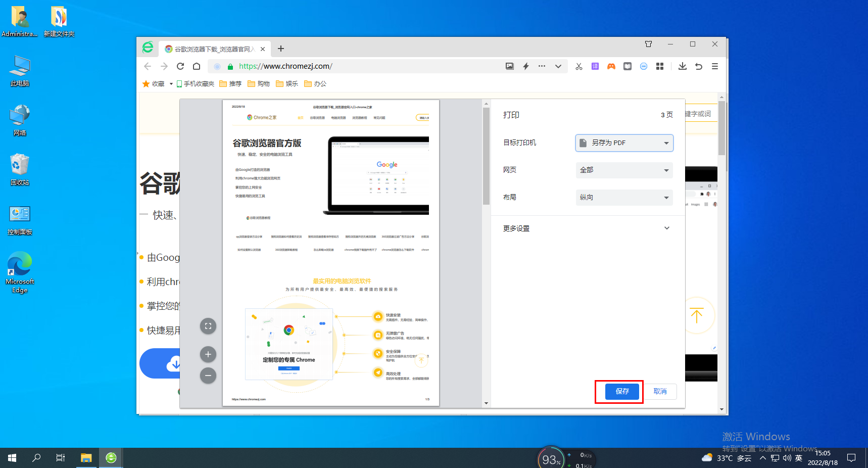Reload the current page

tap(180, 66)
